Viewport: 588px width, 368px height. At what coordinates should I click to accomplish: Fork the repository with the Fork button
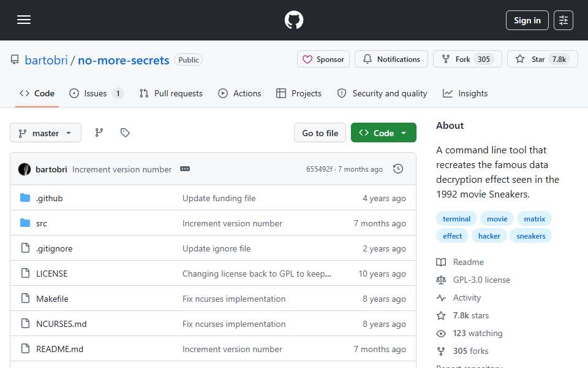(x=467, y=59)
